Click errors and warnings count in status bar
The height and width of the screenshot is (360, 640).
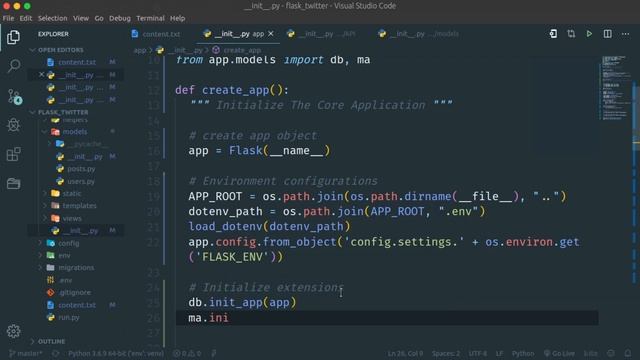[187, 353]
